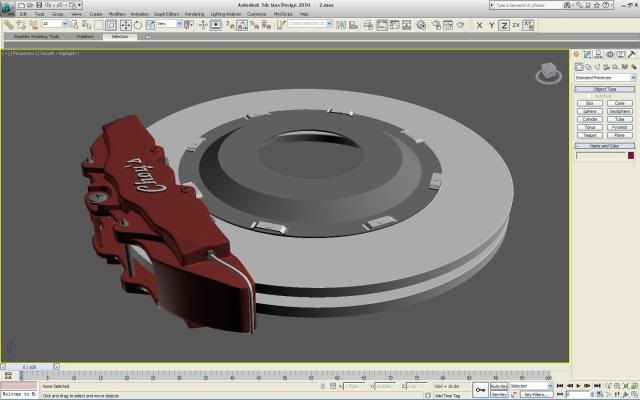Image resolution: width=640 pixels, height=400 pixels.
Task: Switch to the Freeform ribbon tab
Action: point(85,37)
